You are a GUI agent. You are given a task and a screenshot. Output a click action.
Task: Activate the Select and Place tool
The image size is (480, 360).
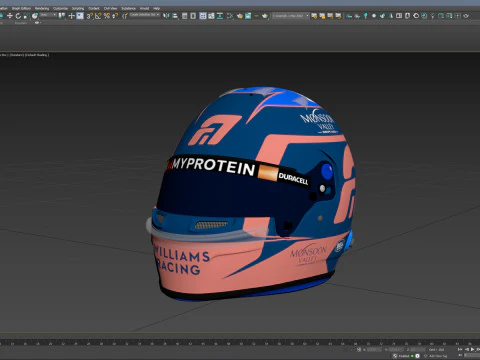[34, 16]
